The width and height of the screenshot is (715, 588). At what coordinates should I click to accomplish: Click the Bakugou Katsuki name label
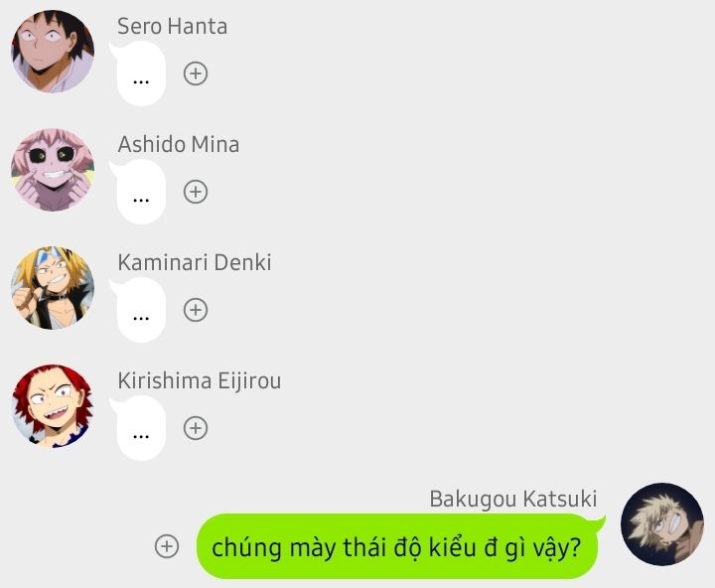click(513, 499)
